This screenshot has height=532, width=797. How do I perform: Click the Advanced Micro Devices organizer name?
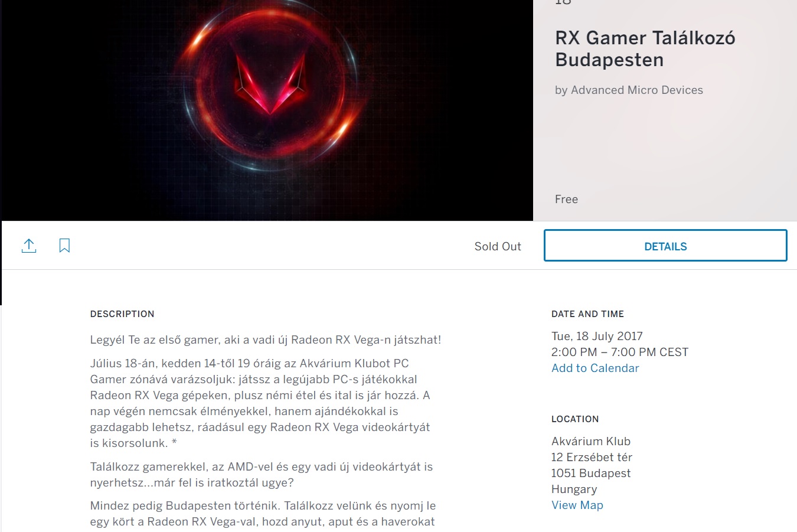(636, 90)
